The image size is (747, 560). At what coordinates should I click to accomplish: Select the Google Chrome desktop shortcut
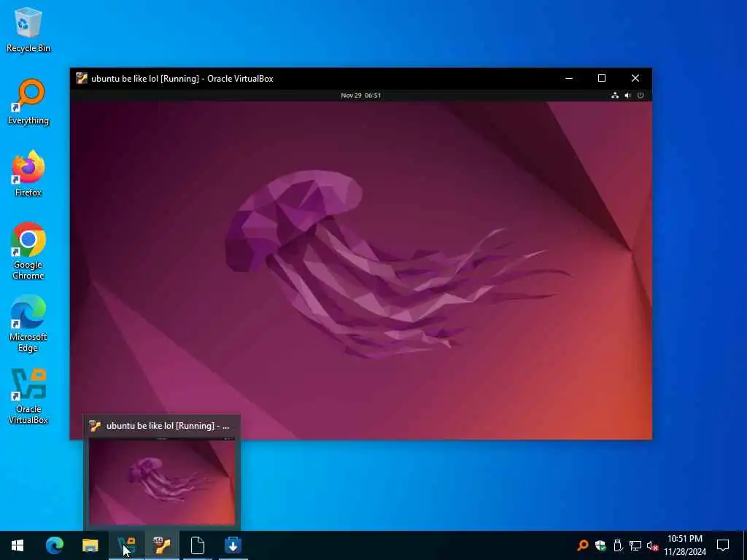(x=28, y=251)
